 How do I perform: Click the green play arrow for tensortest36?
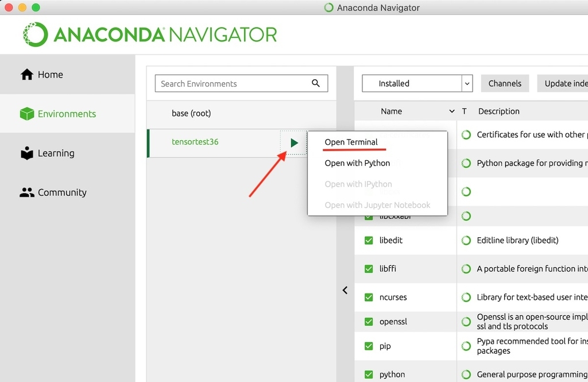click(x=294, y=142)
